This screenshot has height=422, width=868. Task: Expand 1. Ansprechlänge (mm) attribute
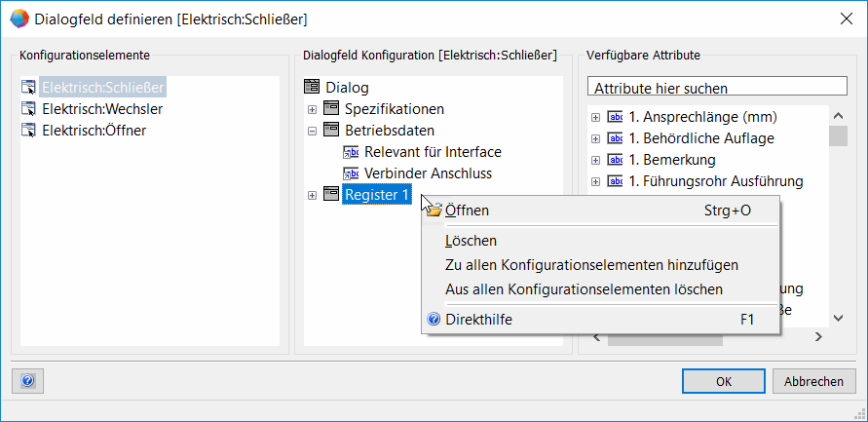click(x=595, y=117)
